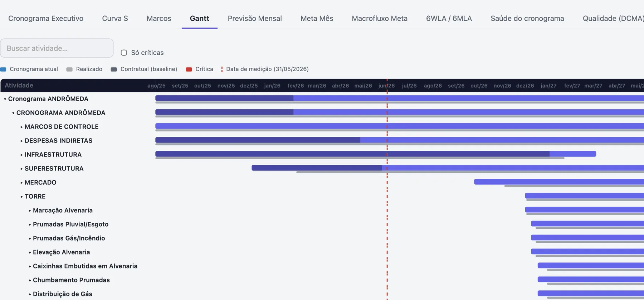Select the Chumbamento Prumadas row label
Viewport: 644px width, 300px height.
click(x=71, y=280)
